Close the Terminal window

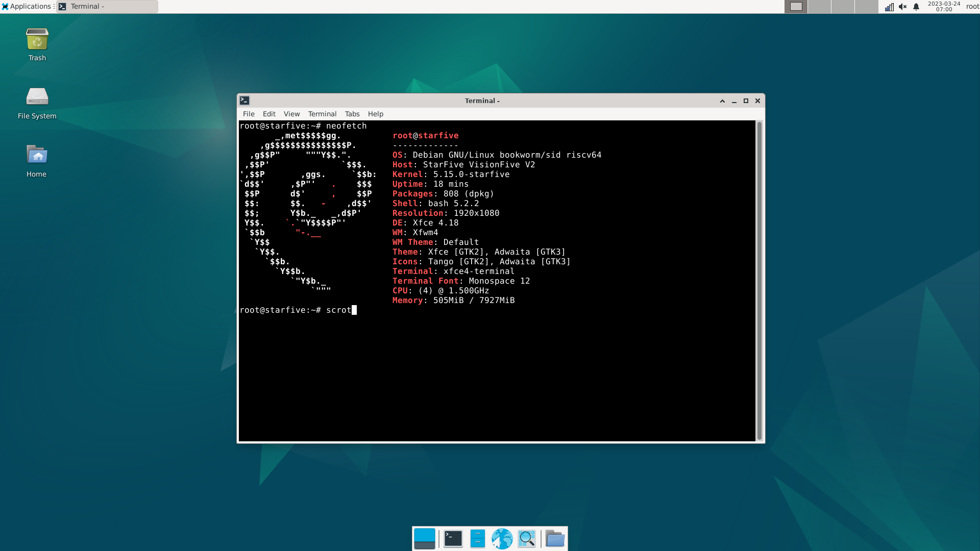[757, 101]
